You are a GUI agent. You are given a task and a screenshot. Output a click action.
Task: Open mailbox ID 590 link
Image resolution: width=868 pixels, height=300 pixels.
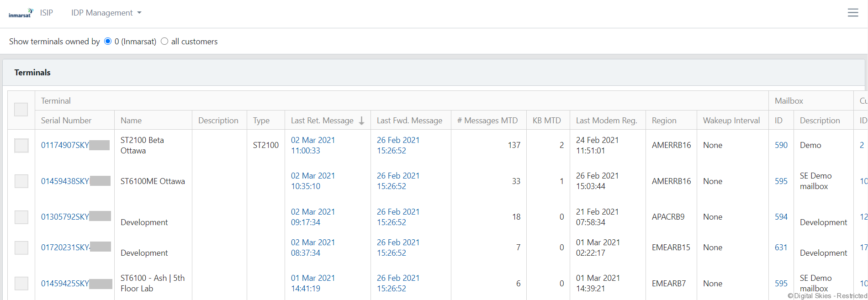[x=781, y=145]
